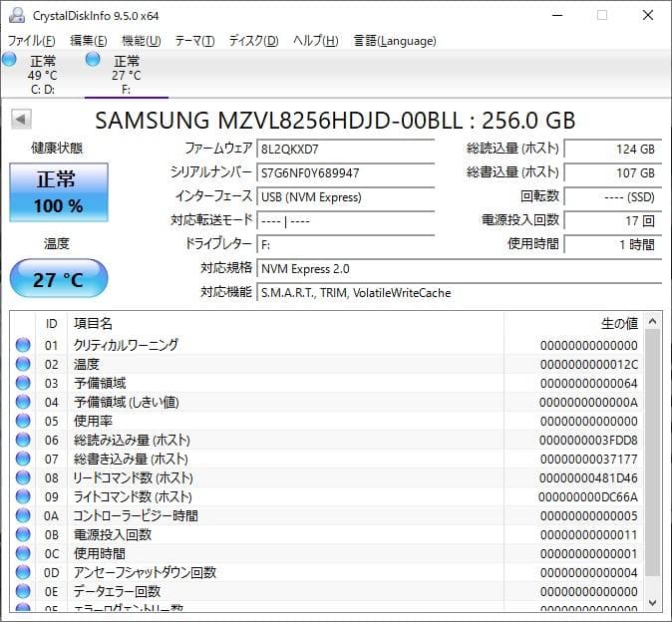The image size is (672, 622).
Task: Select the F: disk tab at 27 °C
Action: (x=126, y=74)
